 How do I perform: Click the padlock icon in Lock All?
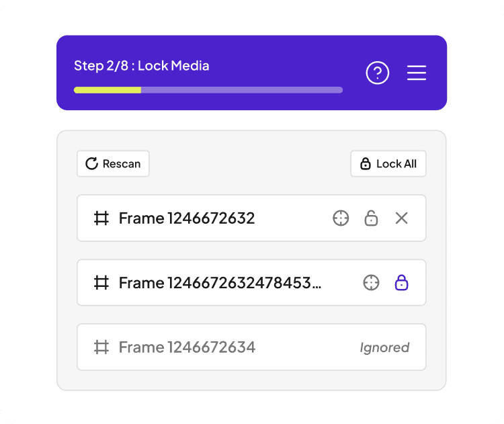366,163
